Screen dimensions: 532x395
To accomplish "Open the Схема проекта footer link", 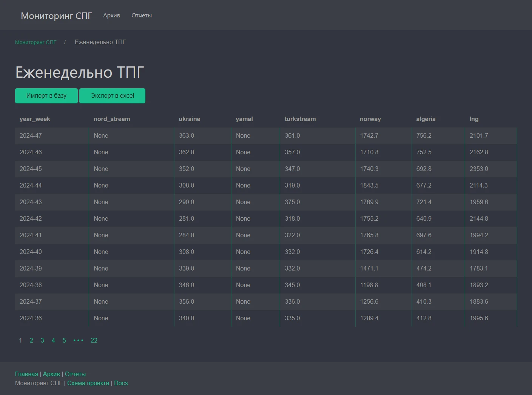I will [x=88, y=383].
